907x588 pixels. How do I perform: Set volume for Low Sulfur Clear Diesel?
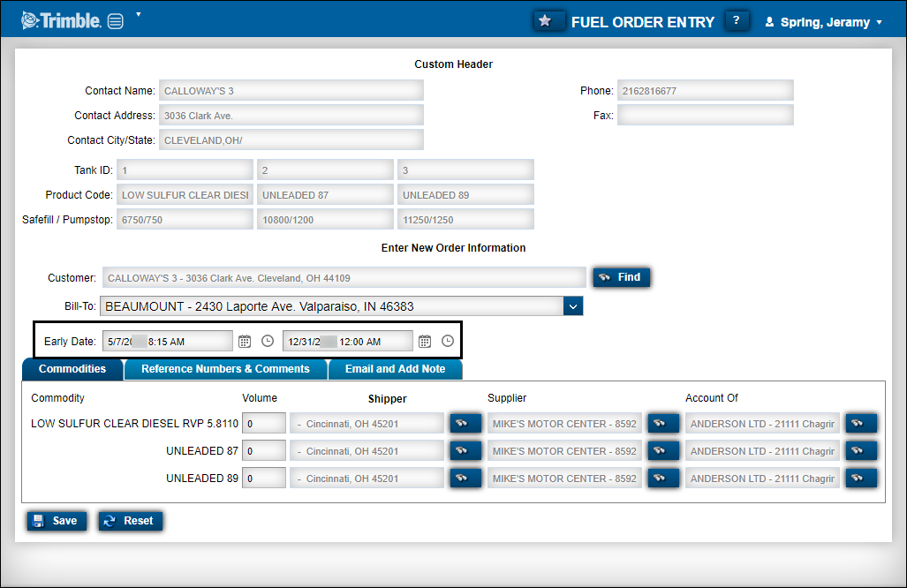pos(264,423)
